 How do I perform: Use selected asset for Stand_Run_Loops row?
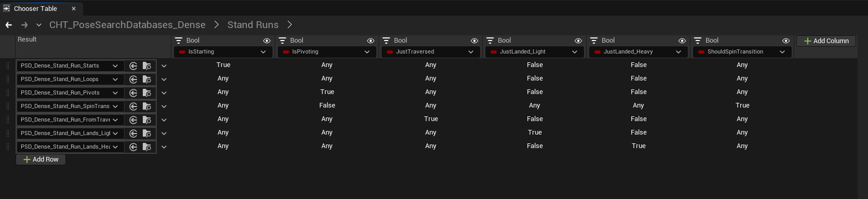tap(133, 79)
